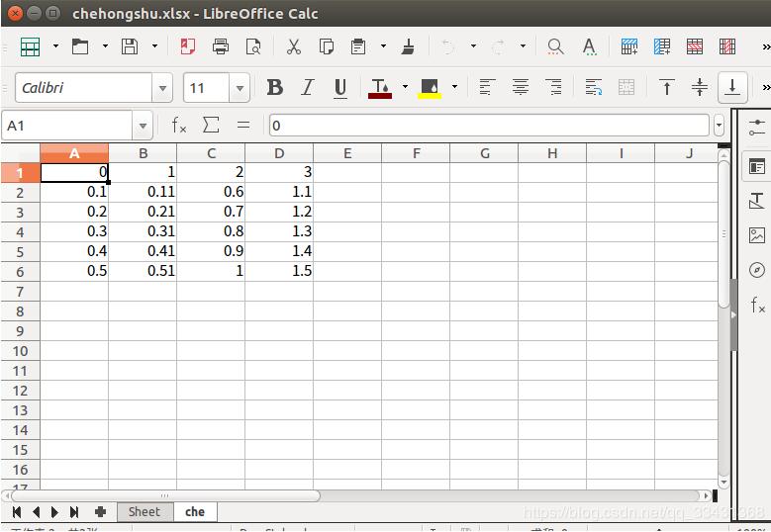Click the New spreadsheet icon
This screenshot has width=771, height=532.
tap(30, 46)
